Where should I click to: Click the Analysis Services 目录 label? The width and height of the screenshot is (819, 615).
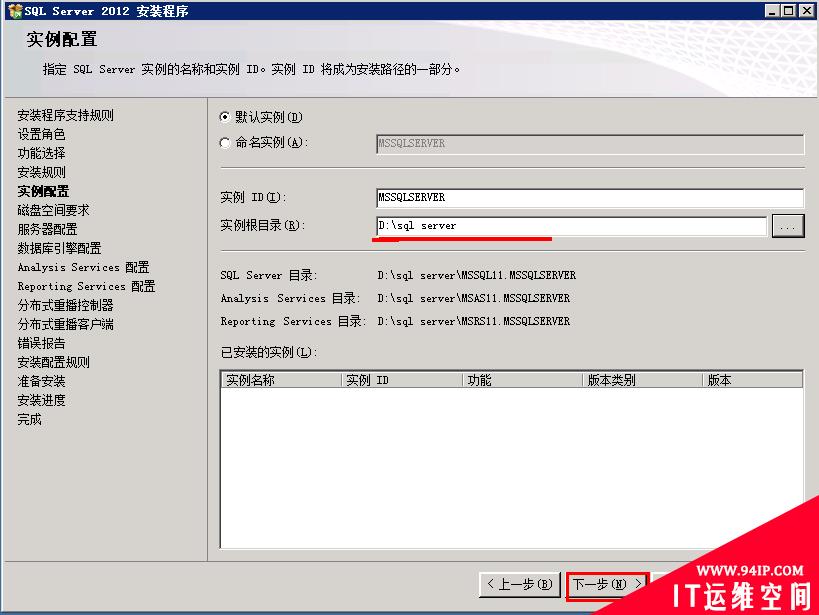coord(290,298)
